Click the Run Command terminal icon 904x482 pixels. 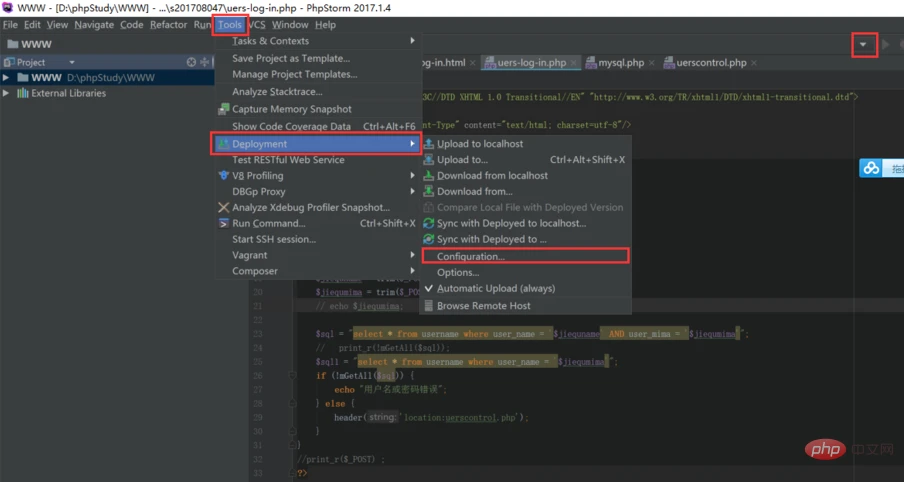(224, 223)
